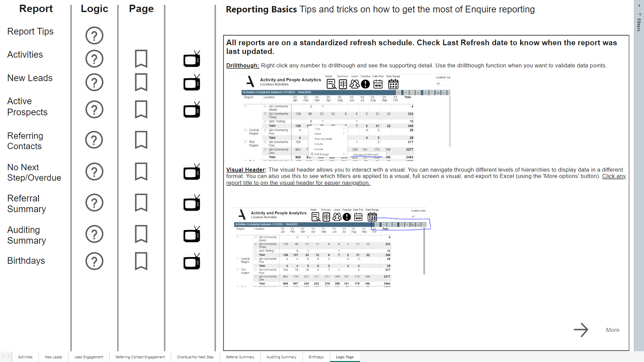Click the Referring Contacts bookmark icon

click(x=141, y=140)
